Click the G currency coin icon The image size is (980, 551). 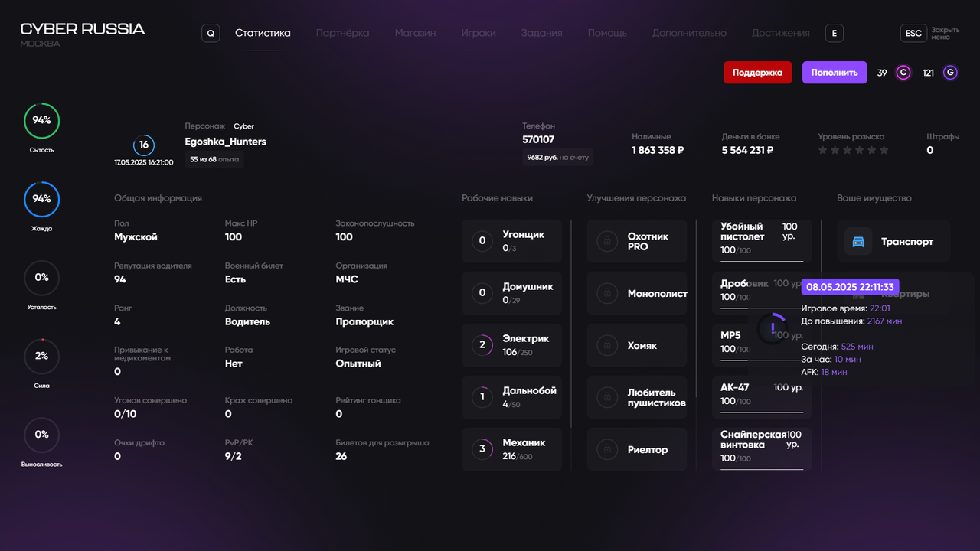point(950,73)
